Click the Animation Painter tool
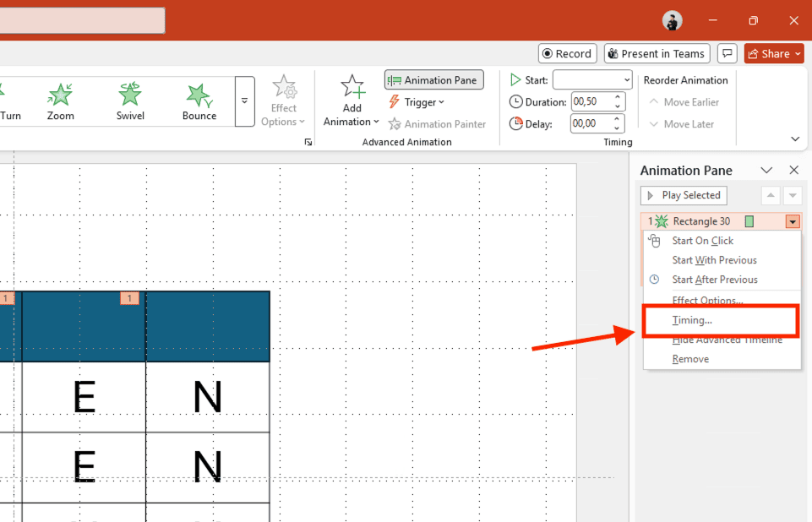 pos(438,124)
